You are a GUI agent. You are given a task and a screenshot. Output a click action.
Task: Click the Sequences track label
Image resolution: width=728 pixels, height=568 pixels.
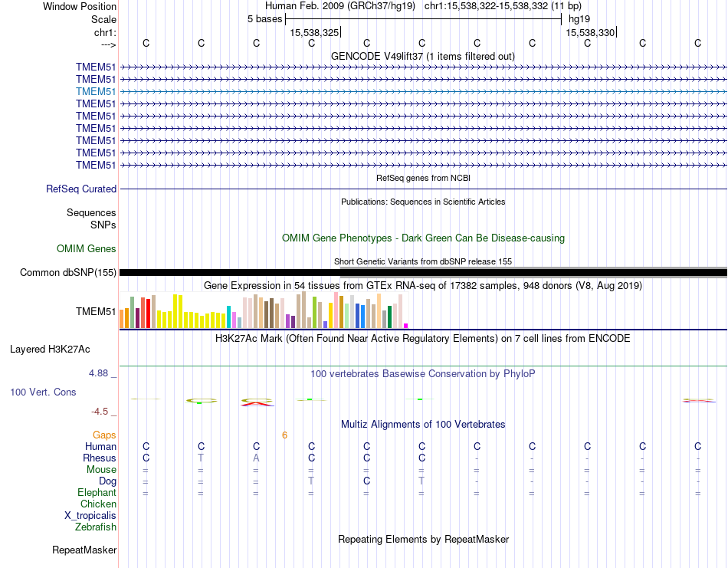91,212
